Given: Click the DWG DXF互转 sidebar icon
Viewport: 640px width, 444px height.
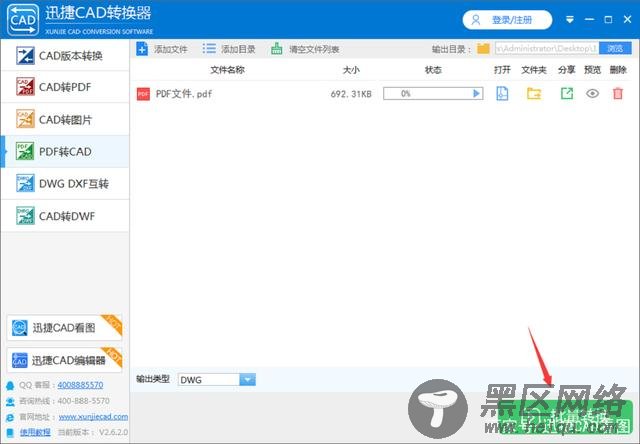Looking at the screenshot, I should 25,183.
